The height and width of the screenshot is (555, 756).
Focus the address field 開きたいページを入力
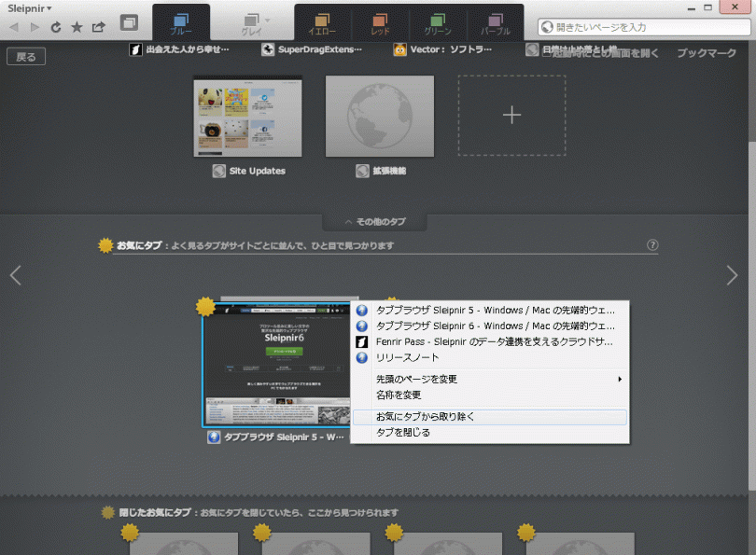click(x=643, y=27)
